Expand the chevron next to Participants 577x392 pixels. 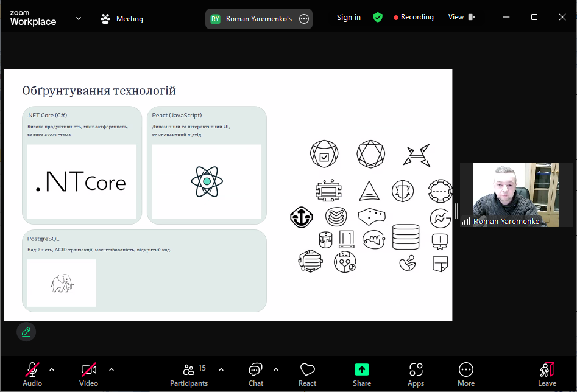221,369
